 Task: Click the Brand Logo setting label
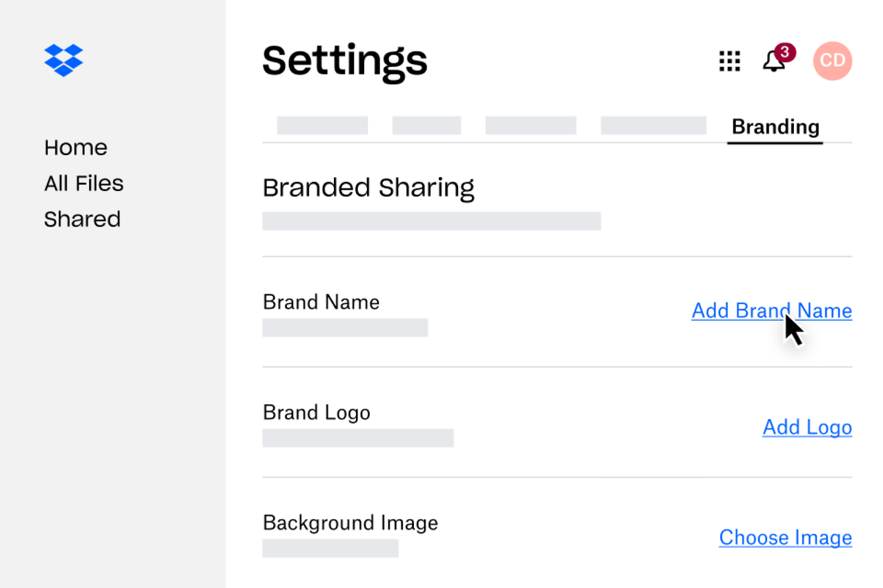click(317, 412)
